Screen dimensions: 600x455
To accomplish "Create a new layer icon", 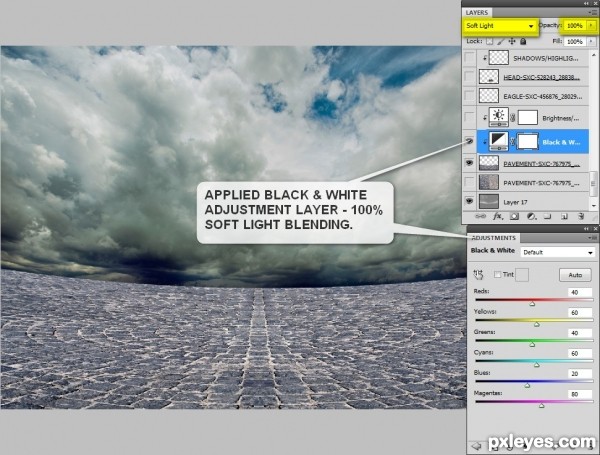I will (564, 217).
